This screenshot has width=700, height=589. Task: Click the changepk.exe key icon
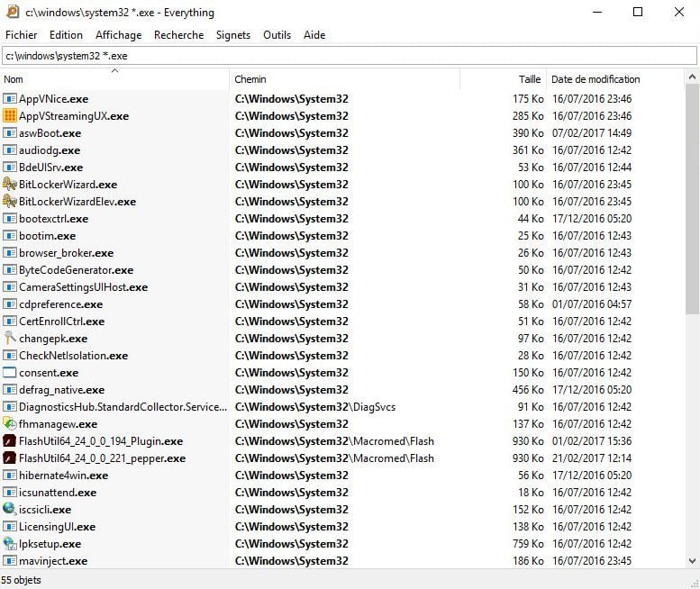coord(10,339)
